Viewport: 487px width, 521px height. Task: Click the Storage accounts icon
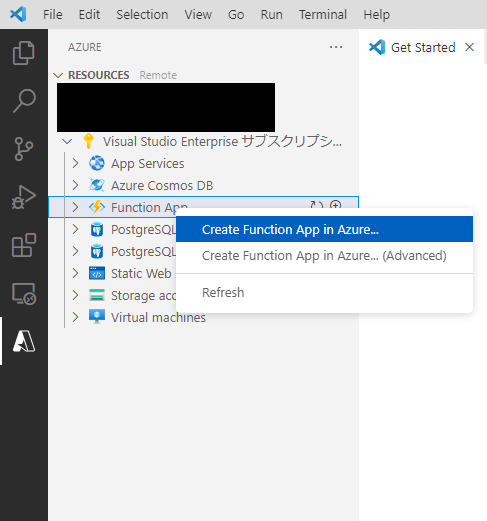97,295
